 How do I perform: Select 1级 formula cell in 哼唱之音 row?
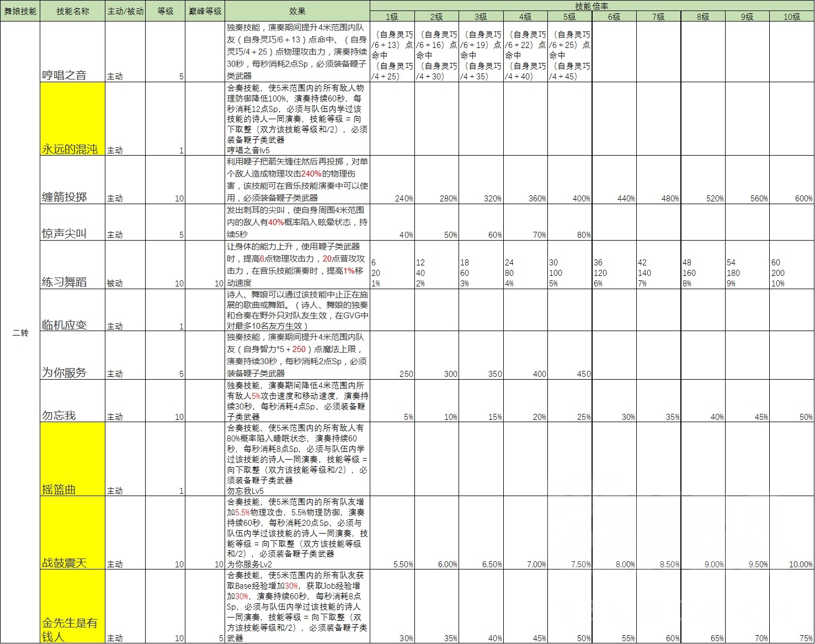pyautogui.click(x=392, y=52)
